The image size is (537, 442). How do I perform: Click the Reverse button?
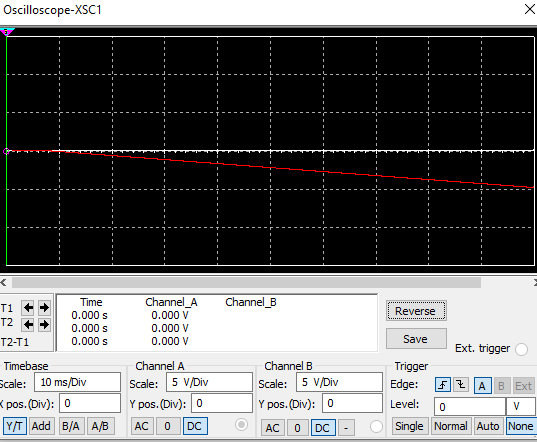416,311
